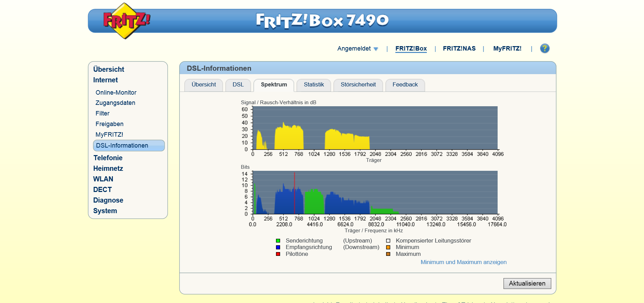This screenshot has height=303, width=644.
Task: Open Freigaben submenu entry
Action: click(109, 124)
